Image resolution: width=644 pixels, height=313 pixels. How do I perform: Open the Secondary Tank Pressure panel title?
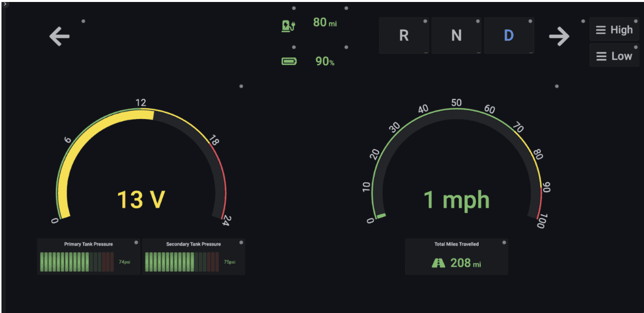pyautogui.click(x=193, y=244)
